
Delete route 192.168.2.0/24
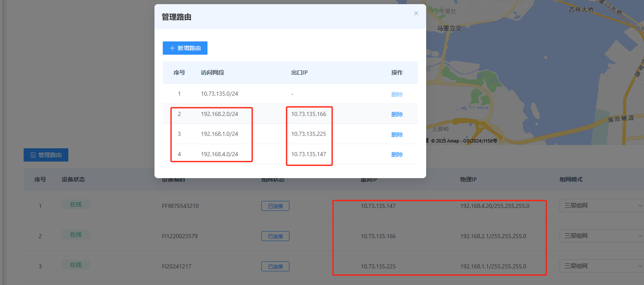click(397, 114)
